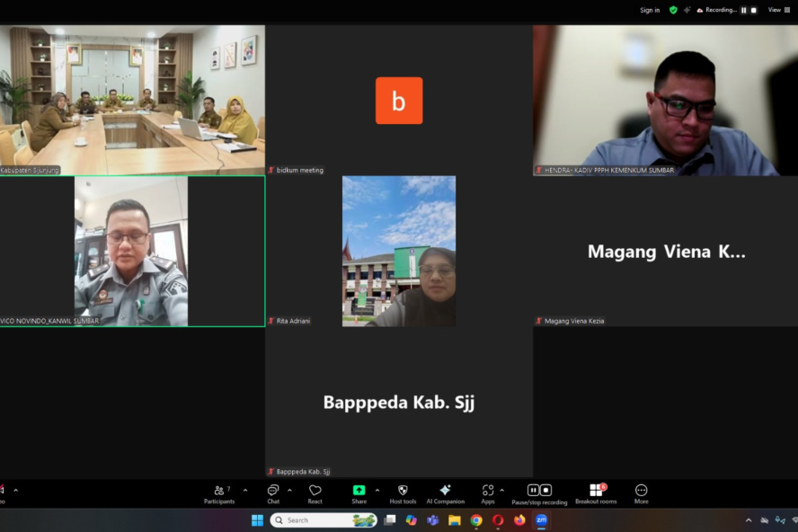Open the Apps button
Screen dimensions: 798x532
pyautogui.click(x=488, y=493)
